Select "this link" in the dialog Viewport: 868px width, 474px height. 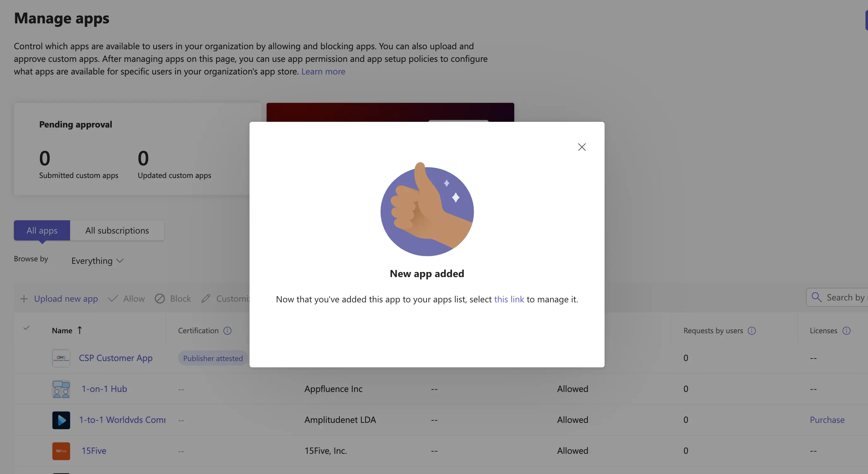[x=509, y=299]
